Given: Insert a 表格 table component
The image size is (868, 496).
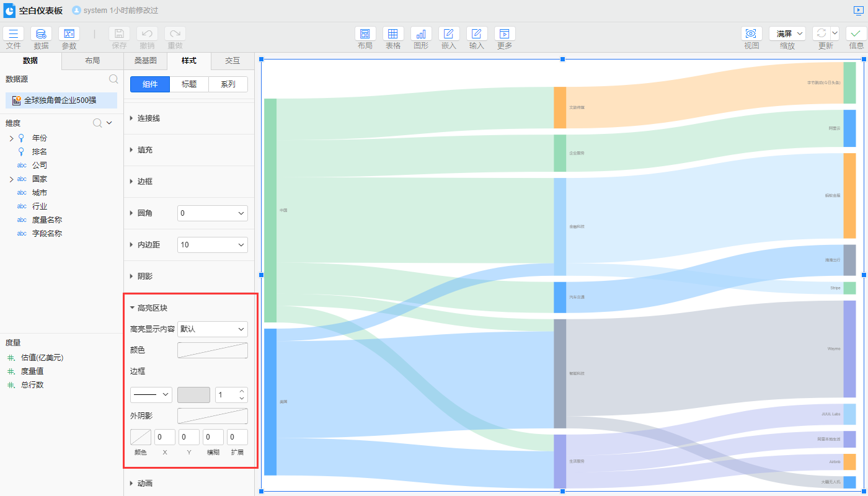Looking at the screenshot, I should [x=393, y=34].
